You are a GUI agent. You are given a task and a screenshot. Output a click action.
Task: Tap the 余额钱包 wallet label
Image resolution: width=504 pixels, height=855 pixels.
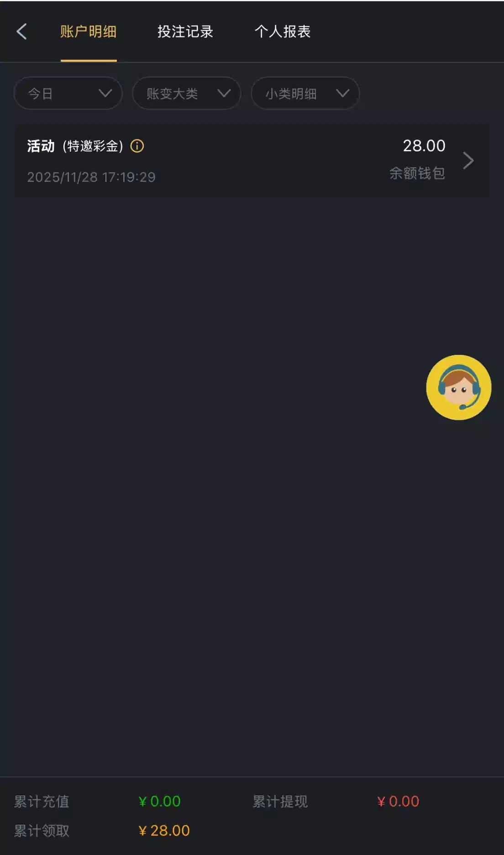point(417,173)
